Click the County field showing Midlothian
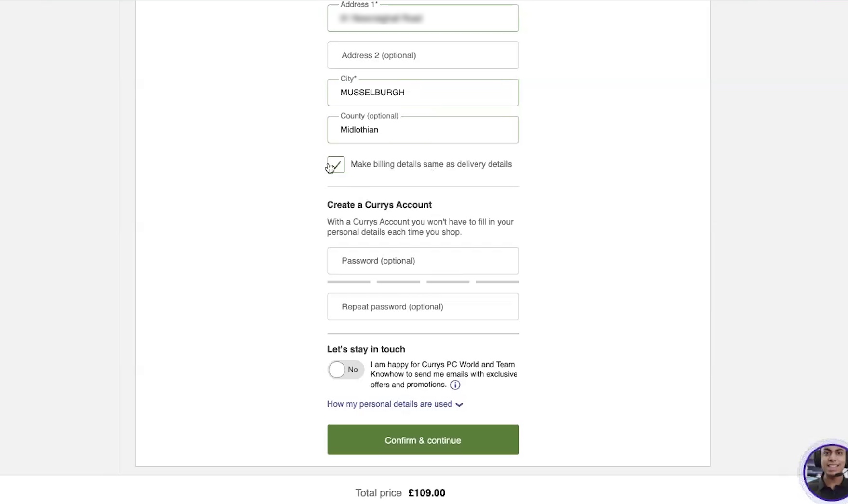 click(423, 130)
